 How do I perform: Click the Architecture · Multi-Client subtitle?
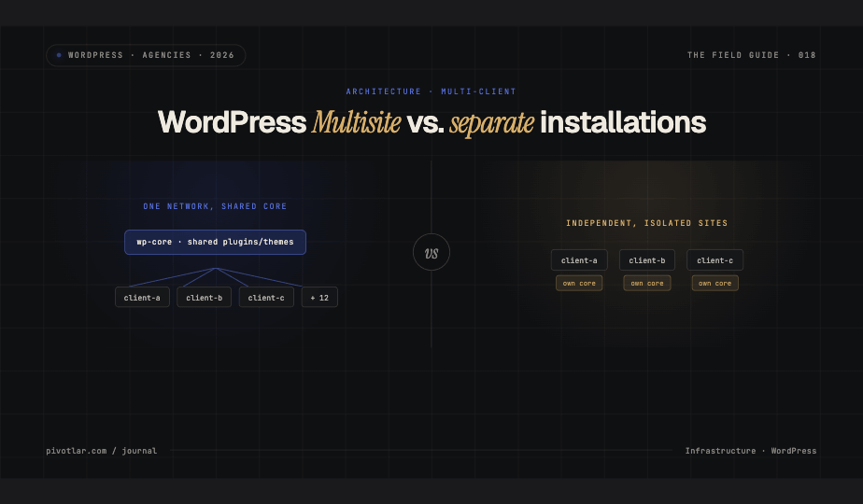(x=431, y=91)
